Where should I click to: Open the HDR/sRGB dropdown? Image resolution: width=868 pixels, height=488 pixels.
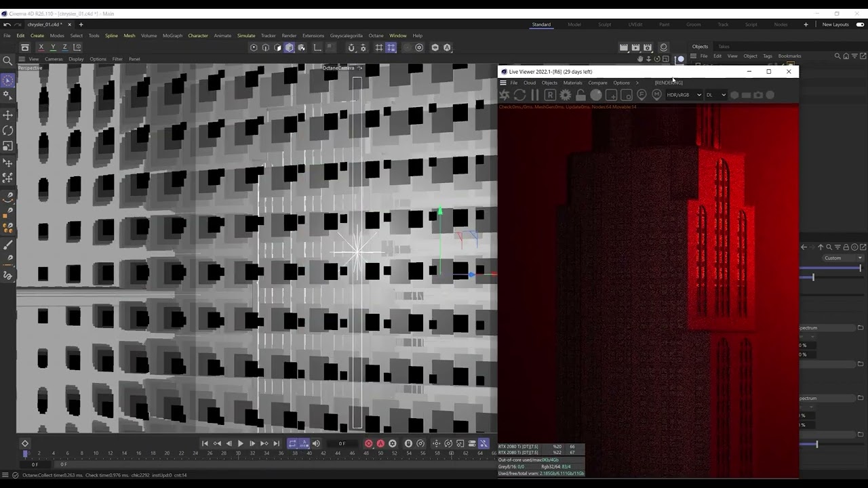point(684,95)
